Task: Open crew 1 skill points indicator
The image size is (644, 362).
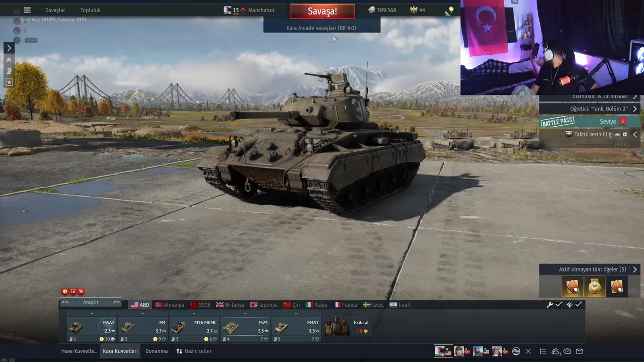Action: (x=107, y=339)
